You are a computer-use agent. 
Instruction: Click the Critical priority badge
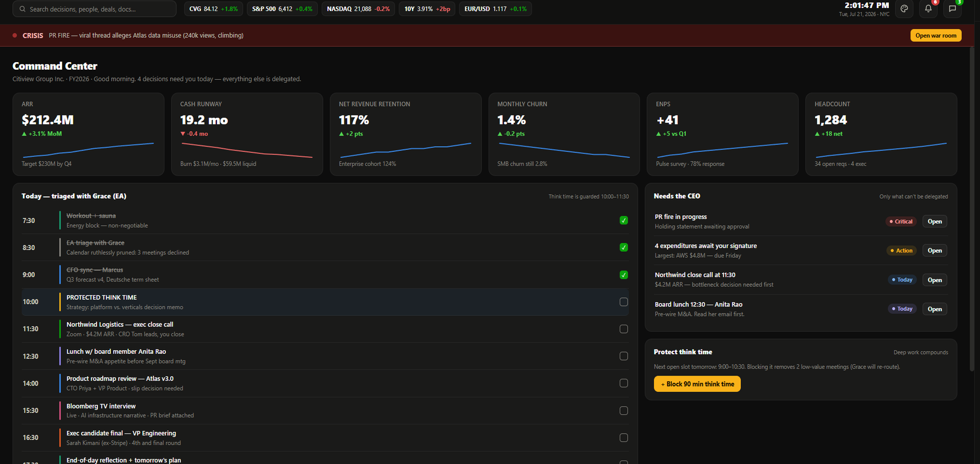pos(901,221)
